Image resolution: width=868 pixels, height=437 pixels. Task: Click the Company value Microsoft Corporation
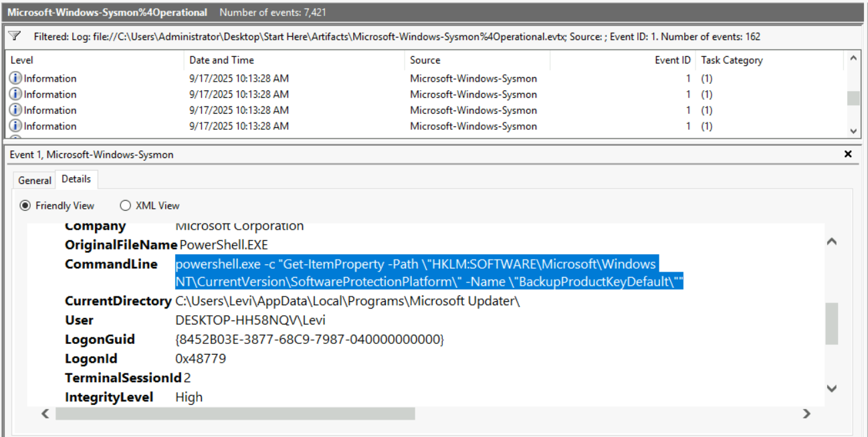[x=239, y=226]
